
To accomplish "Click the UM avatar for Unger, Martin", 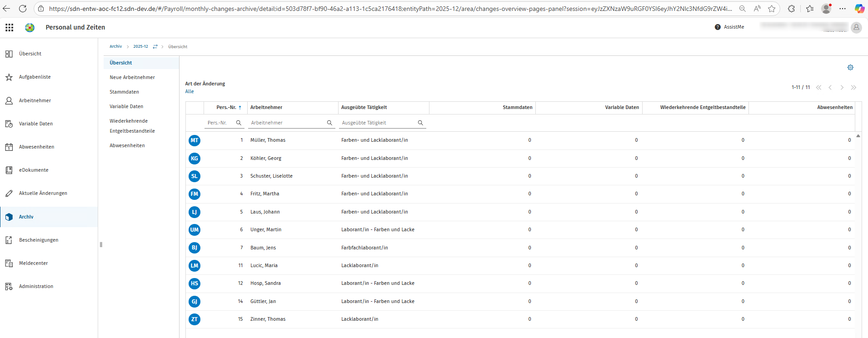I will [195, 230].
